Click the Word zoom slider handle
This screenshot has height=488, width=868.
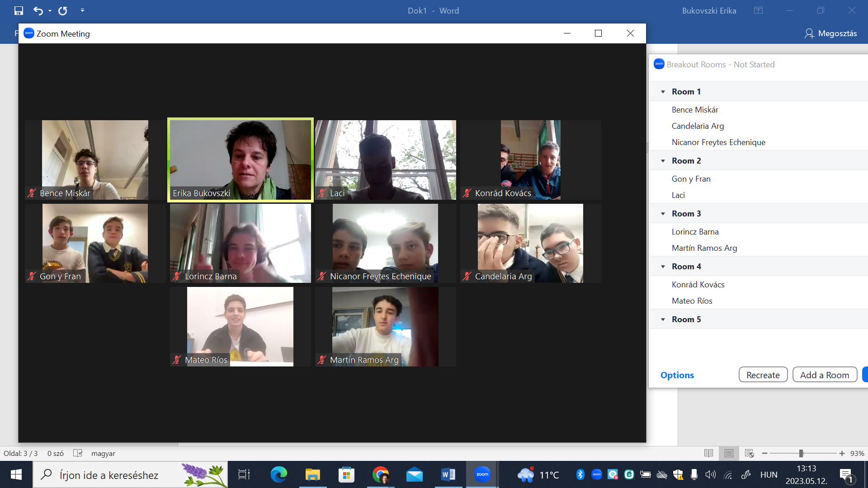coord(801,453)
